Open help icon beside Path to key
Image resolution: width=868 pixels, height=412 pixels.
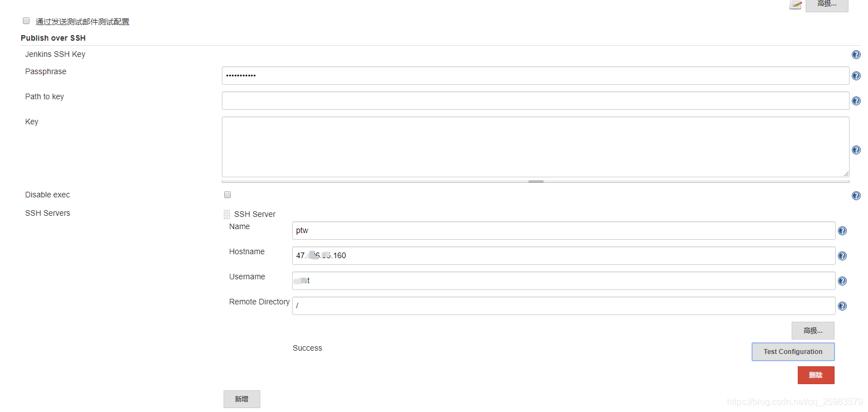[856, 101]
